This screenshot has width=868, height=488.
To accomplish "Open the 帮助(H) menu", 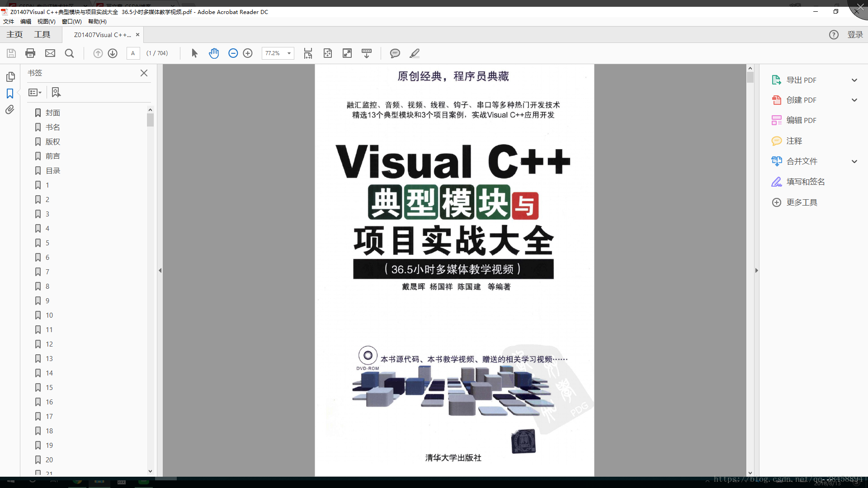I will [x=97, y=21].
